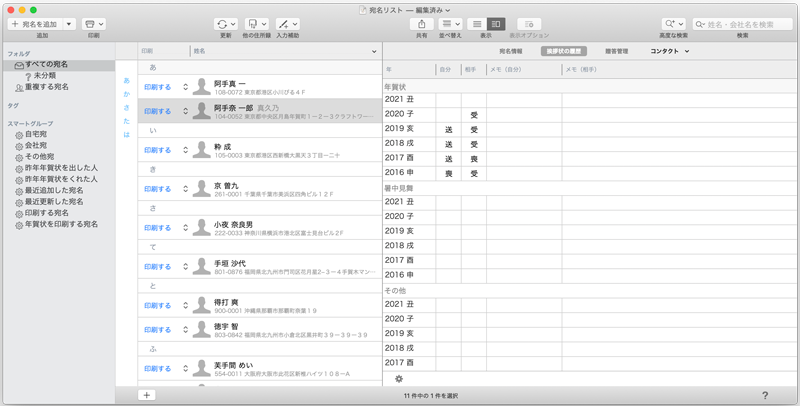Select the 贈答管理 tab

click(615, 51)
